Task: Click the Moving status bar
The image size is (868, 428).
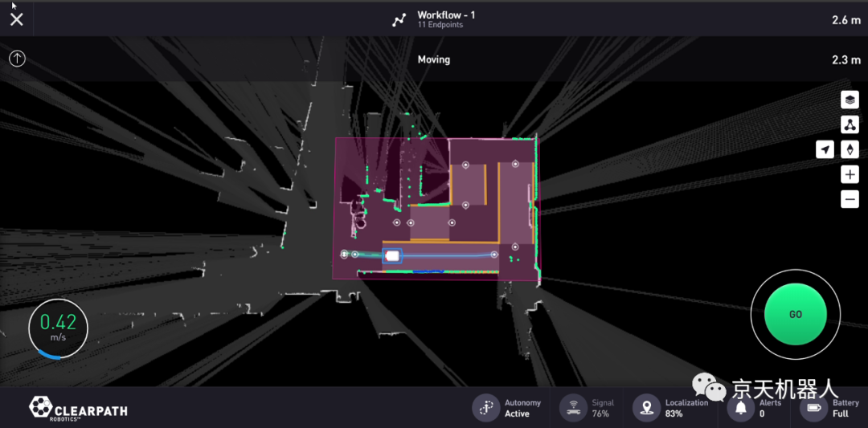Action: [434, 59]
